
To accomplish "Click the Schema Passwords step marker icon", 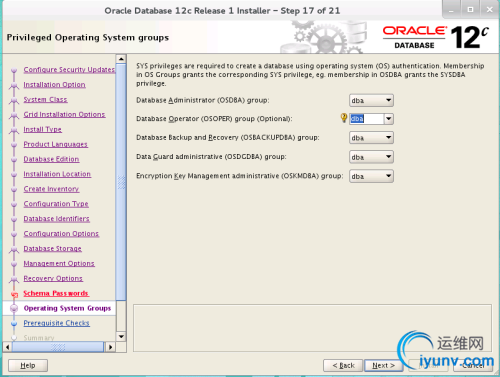I will point(14,294).
